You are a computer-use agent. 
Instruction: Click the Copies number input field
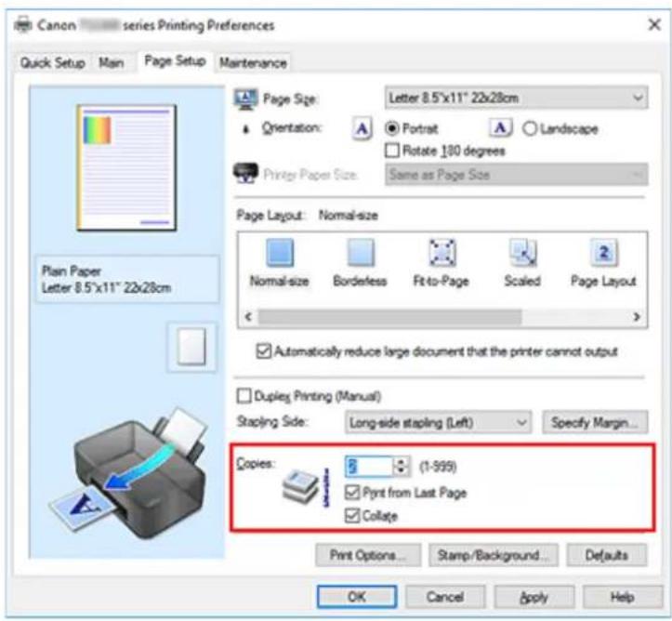pos(369,467)
